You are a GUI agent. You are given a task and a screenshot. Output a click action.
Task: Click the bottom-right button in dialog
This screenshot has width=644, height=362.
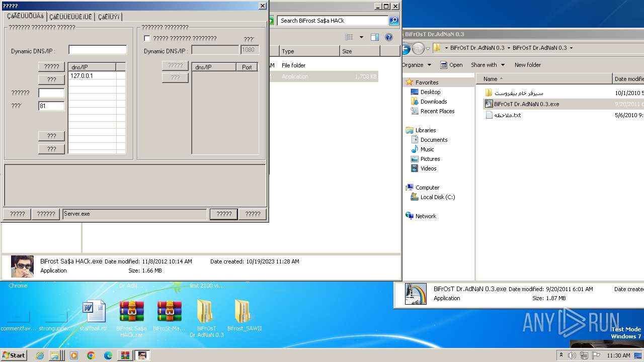coord(253,214)
